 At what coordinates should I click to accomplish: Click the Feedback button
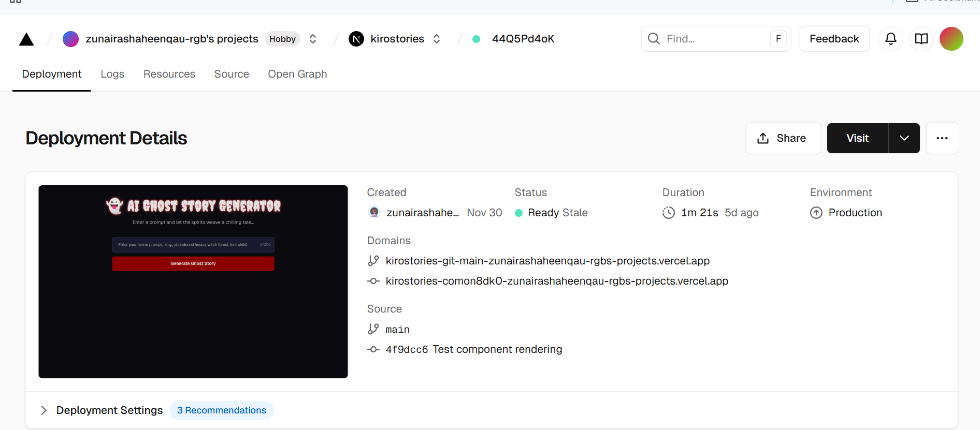click(x=834, y=39)
